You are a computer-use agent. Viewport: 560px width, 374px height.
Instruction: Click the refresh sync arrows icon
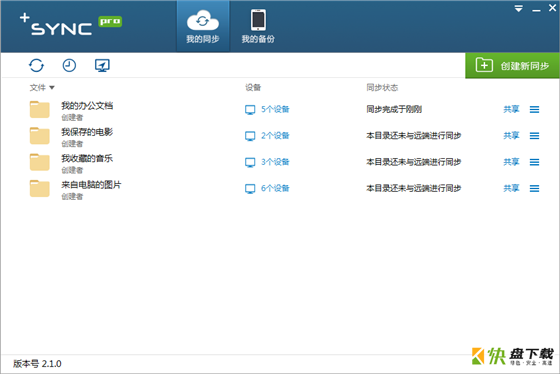pos(36,65)
